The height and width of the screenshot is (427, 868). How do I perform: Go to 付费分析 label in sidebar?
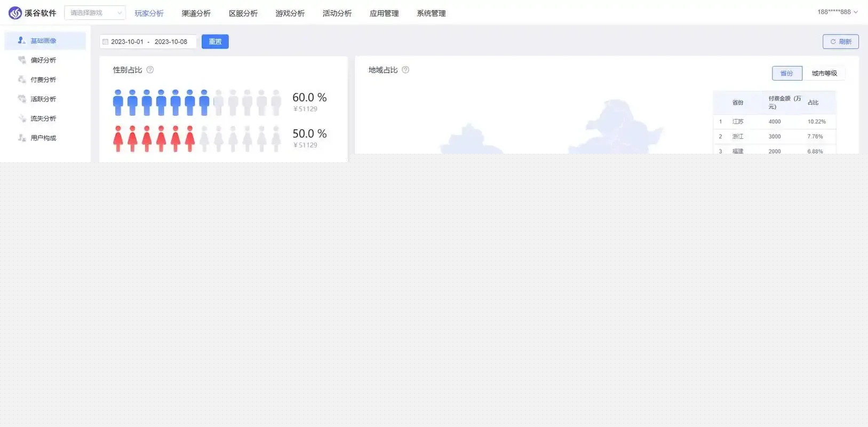point(43,80)
